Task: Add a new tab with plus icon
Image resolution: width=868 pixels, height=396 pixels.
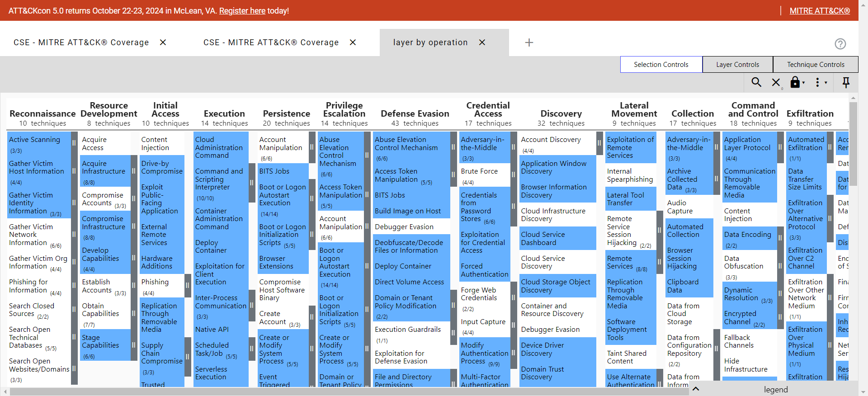Action: click(529, 42)
